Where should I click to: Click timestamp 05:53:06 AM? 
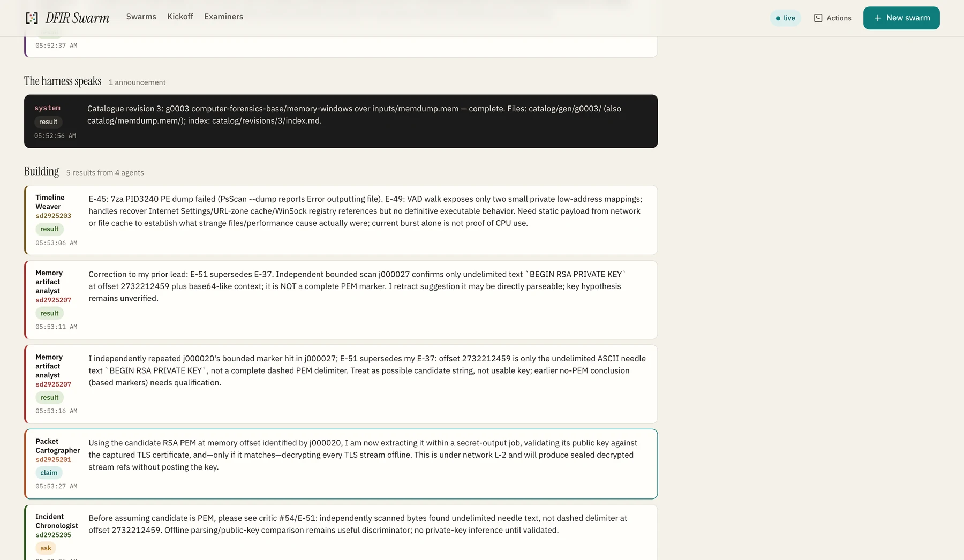point(56,243)
